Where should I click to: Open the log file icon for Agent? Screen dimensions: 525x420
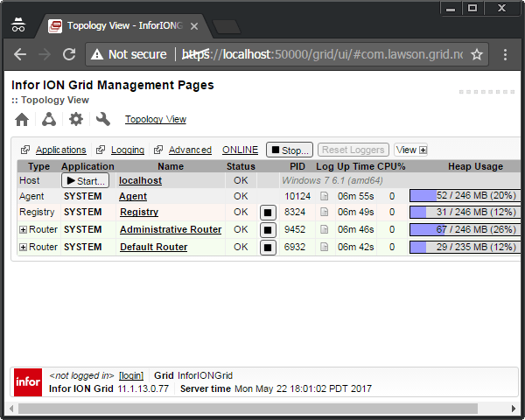coord(325,197)
